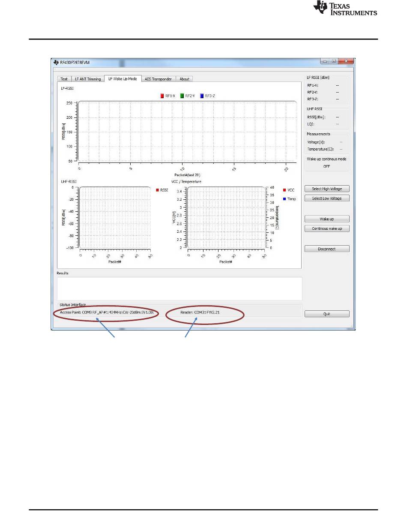Viewport: 407px width, 532px height.
Task: Click the TI icon in the title bar
Action: tap(56, 62)
